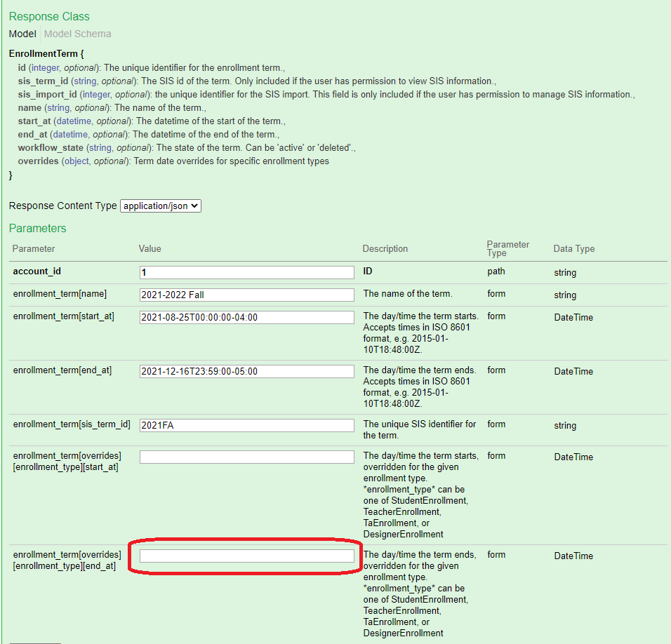Click the empty overrides start_at input
Image resolution: width=671 pixels, height=644 pixels.
[x=244, y=457]
